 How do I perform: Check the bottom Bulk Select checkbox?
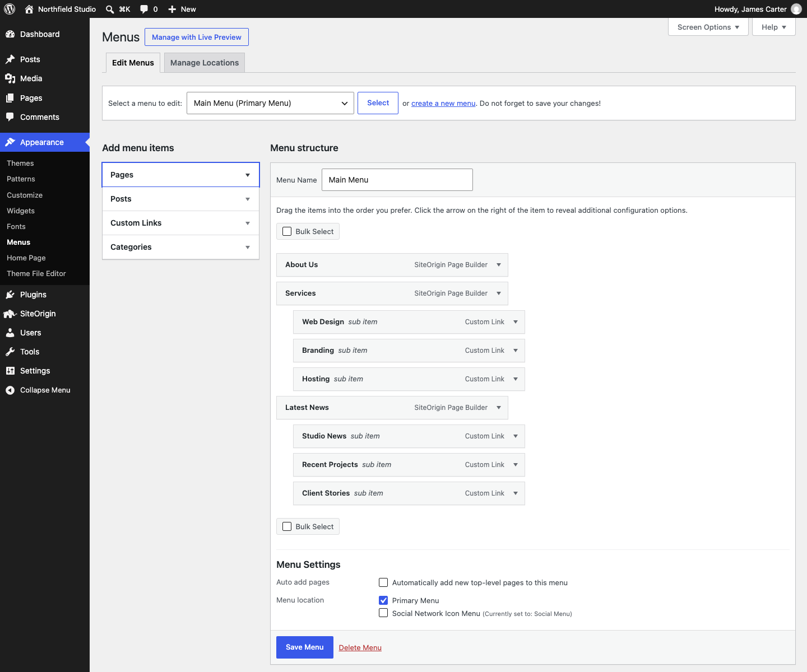287,526
